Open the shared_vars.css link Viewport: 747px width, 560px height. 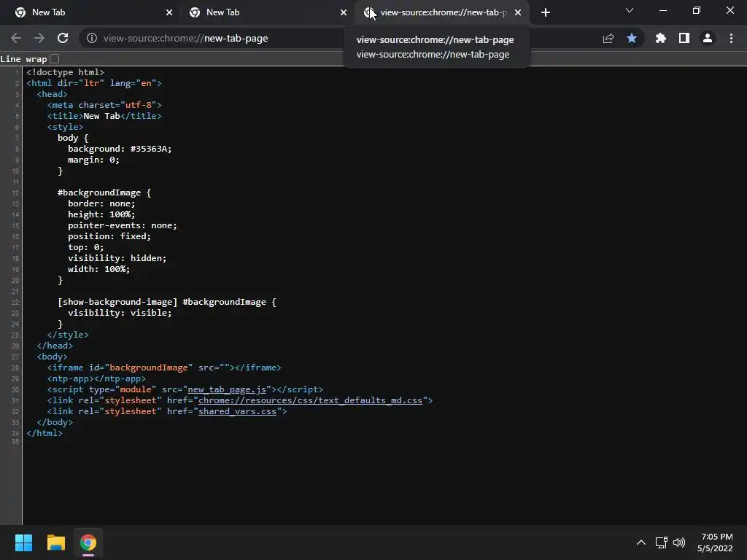pyautogui.click(x=237, y=411)
